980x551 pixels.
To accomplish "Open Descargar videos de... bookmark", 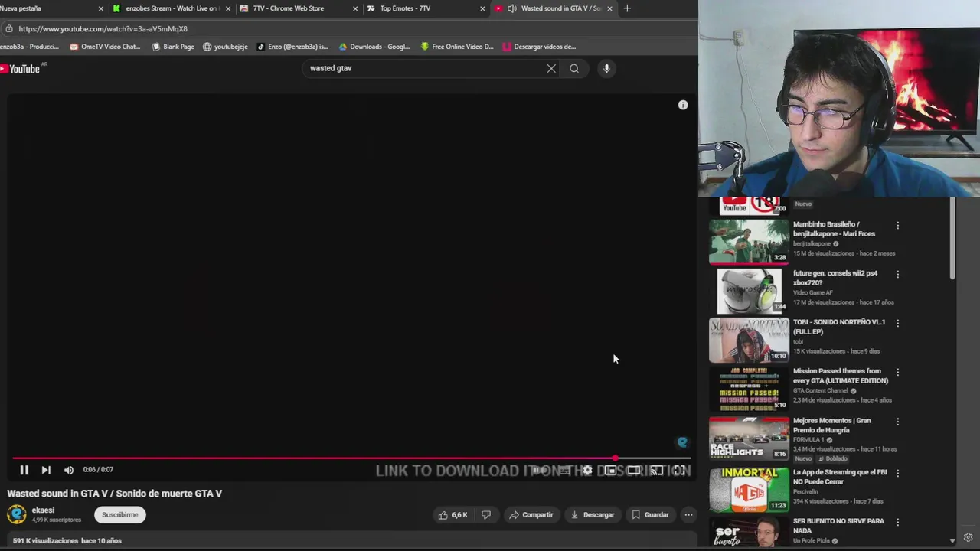I will 539,47.
